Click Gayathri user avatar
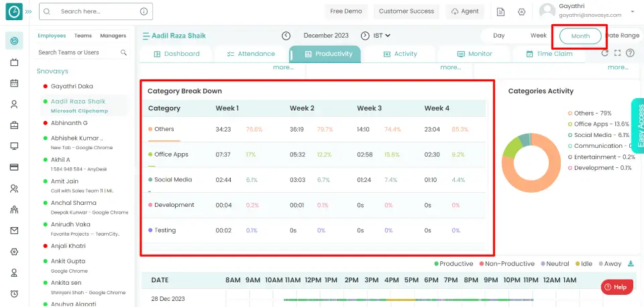 547,11
